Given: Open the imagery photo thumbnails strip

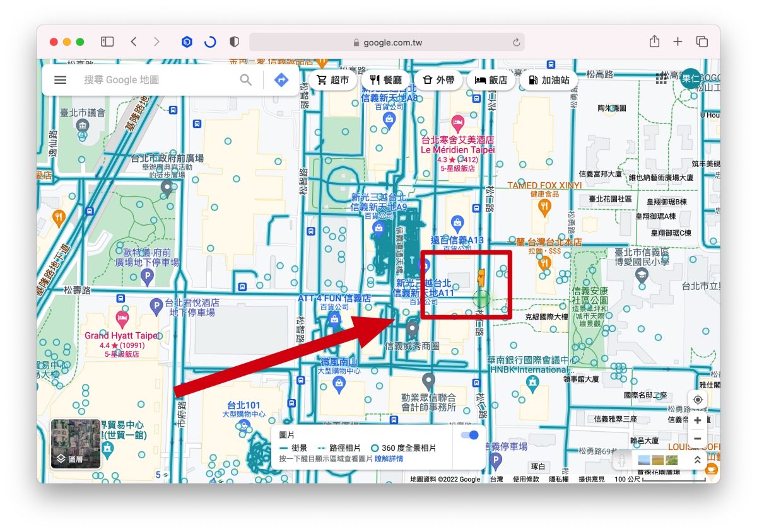Looking at the screenshot, I should tap(659, 460).
